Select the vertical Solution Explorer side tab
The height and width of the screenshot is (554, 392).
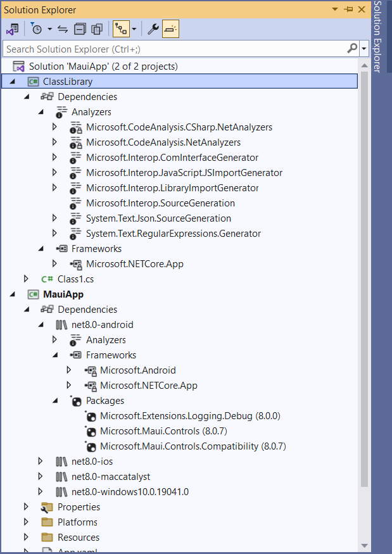(x=377, y=37)
